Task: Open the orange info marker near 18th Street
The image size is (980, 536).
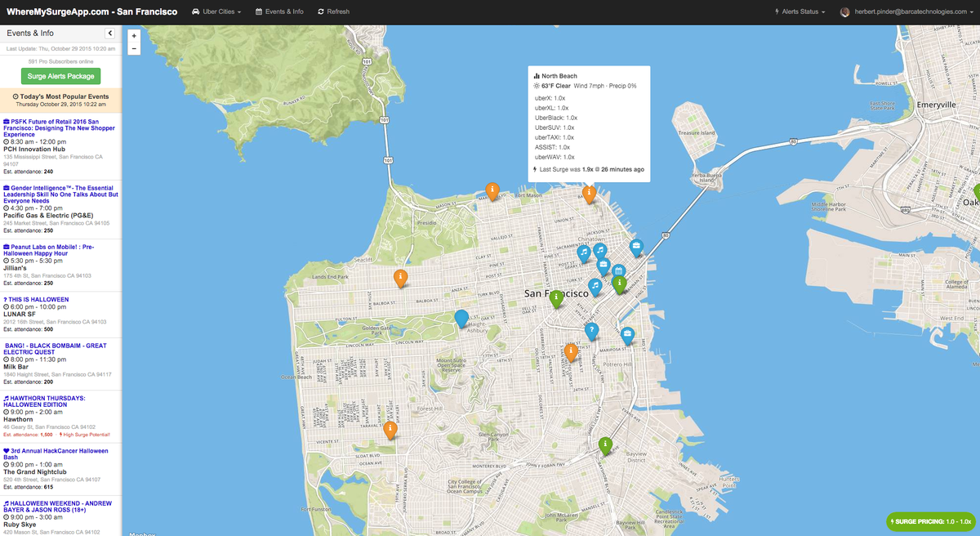Action: click(571, 352)
